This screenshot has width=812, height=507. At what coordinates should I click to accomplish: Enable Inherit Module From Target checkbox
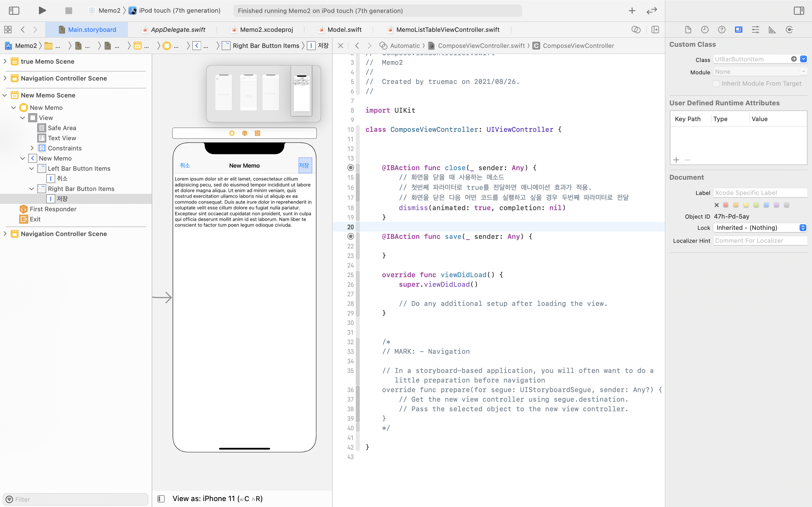(716, 83)
